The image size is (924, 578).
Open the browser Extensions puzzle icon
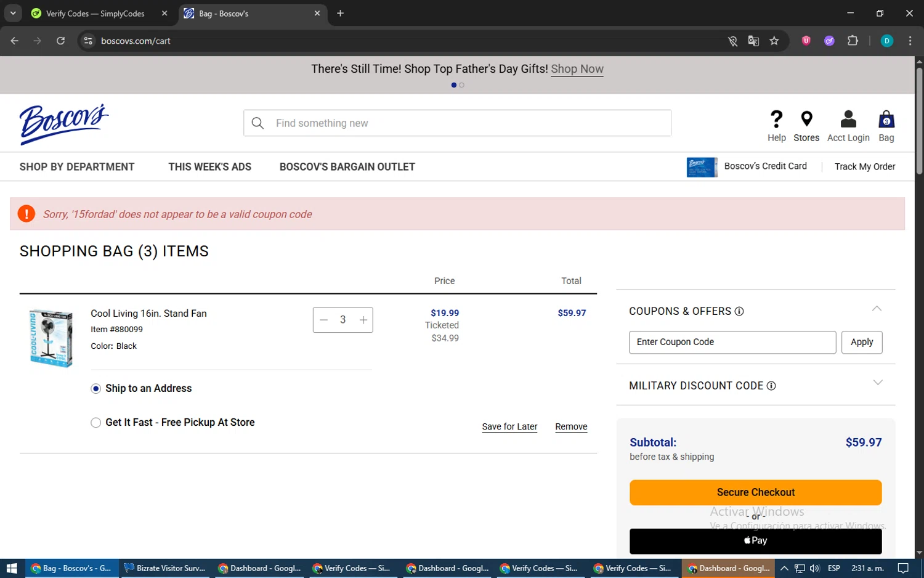coord(853,41)
